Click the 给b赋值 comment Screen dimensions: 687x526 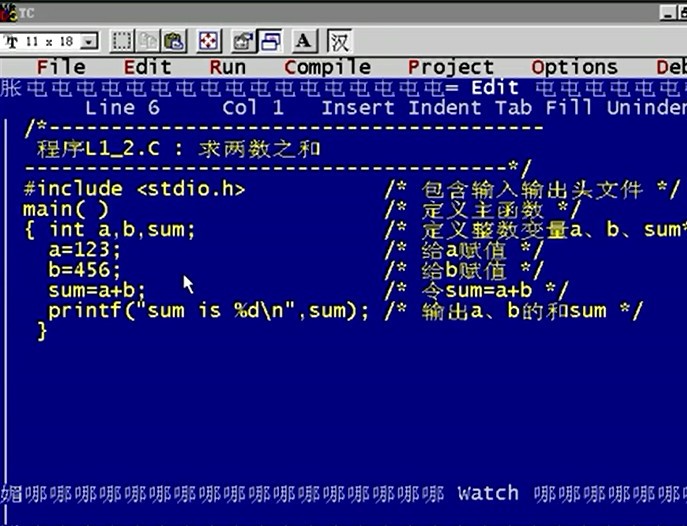tap(464, 270)
